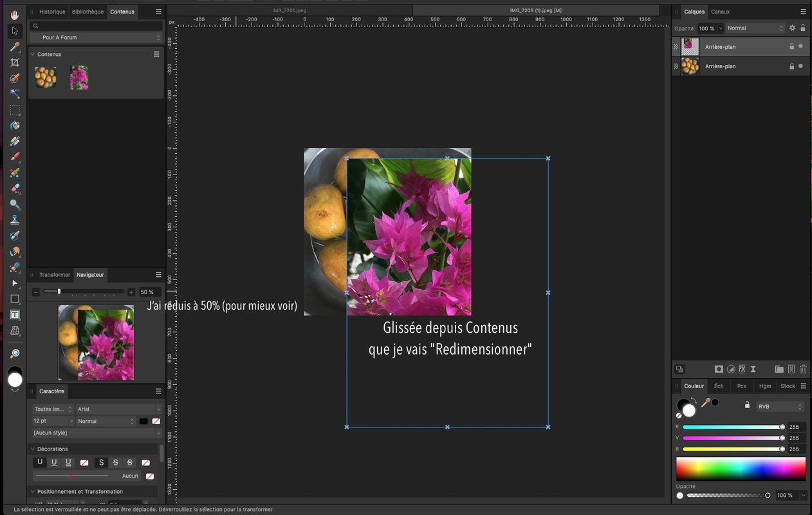Open the blend options gear icon

click(x=793, y=28)
